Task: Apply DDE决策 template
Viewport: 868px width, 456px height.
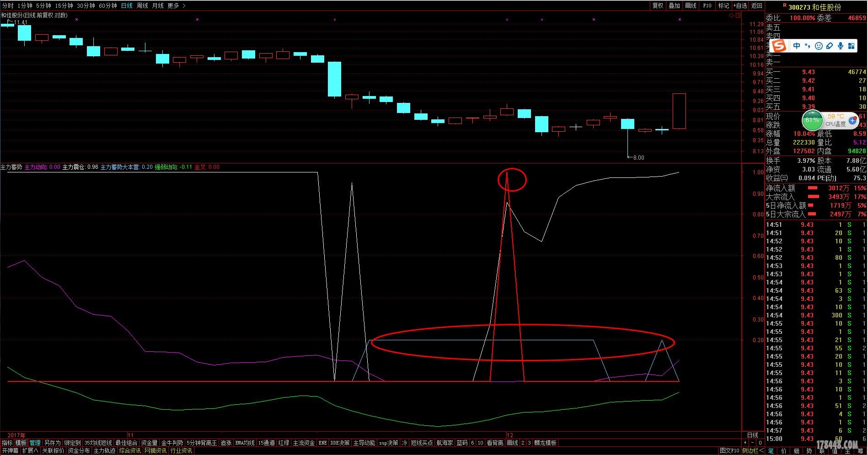Action: click(340, 443)
